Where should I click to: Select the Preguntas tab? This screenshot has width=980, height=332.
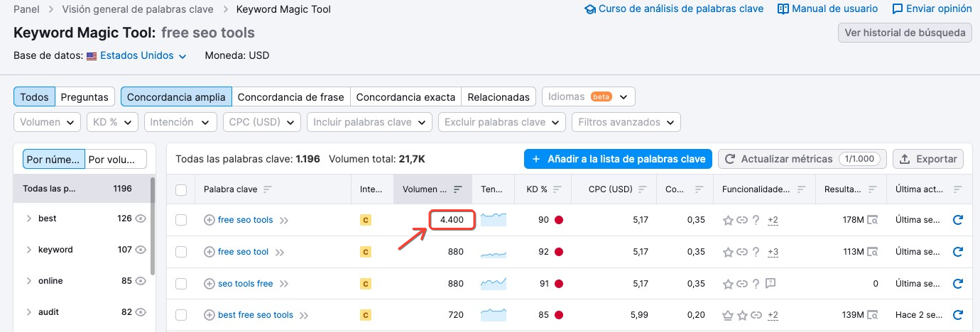coord(85,96)
